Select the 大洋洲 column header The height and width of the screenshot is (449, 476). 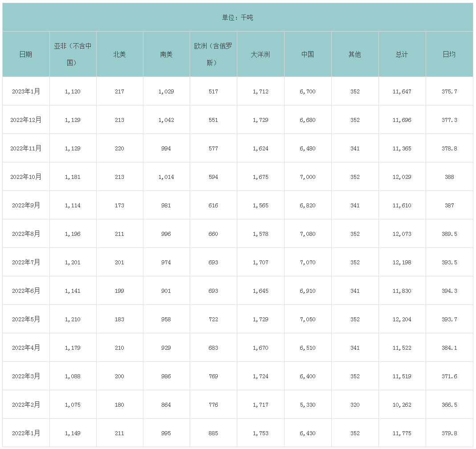pos(260,54)
